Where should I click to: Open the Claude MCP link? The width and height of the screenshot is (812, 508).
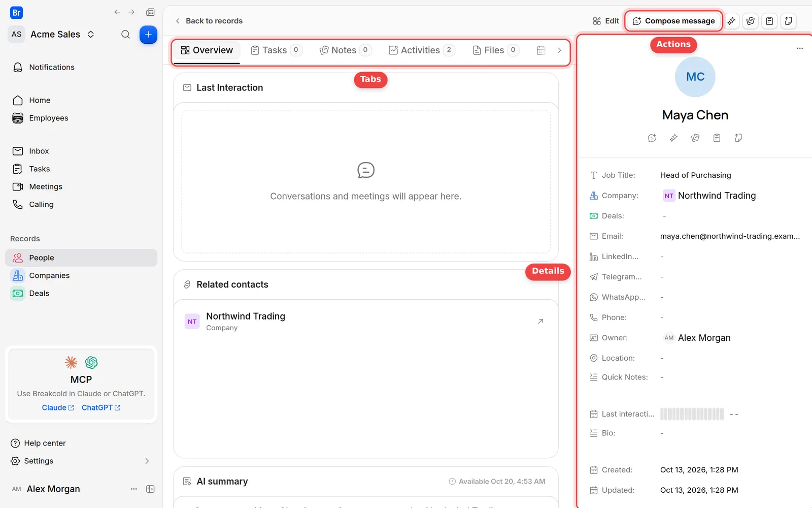58,407
